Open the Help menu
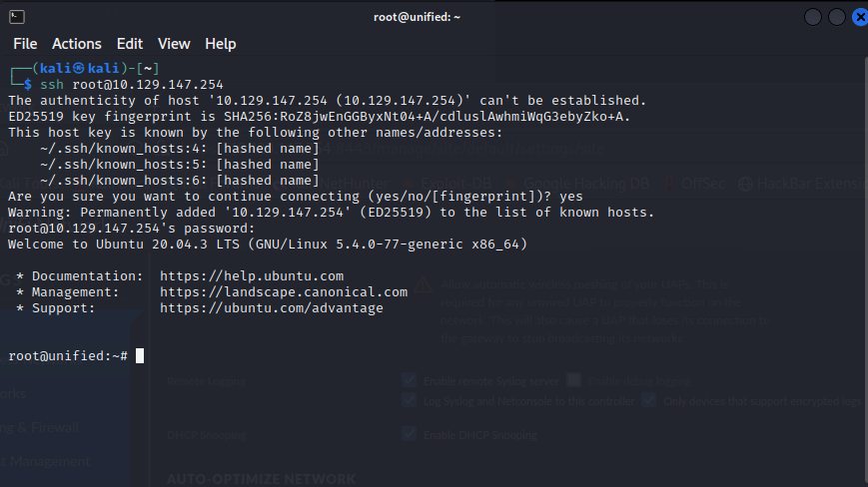The width and height of the screenshot is (868, 487). click(x=221, y=44)
